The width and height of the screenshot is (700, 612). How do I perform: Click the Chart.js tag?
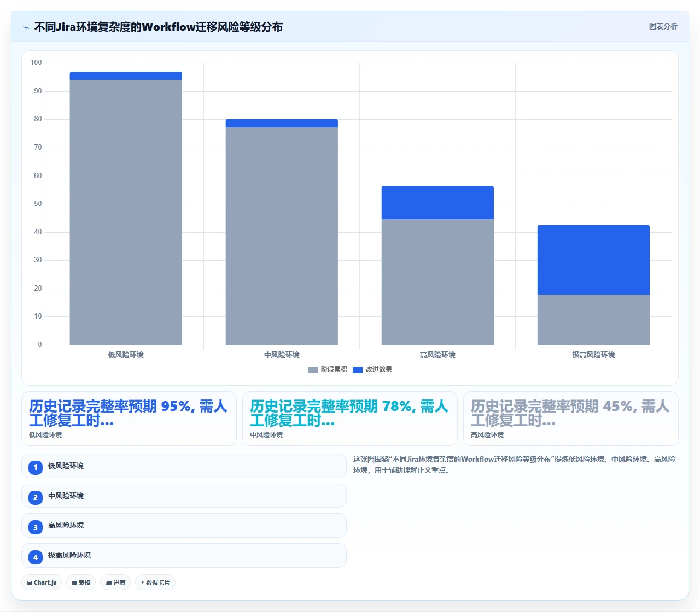tap(42, 582)
